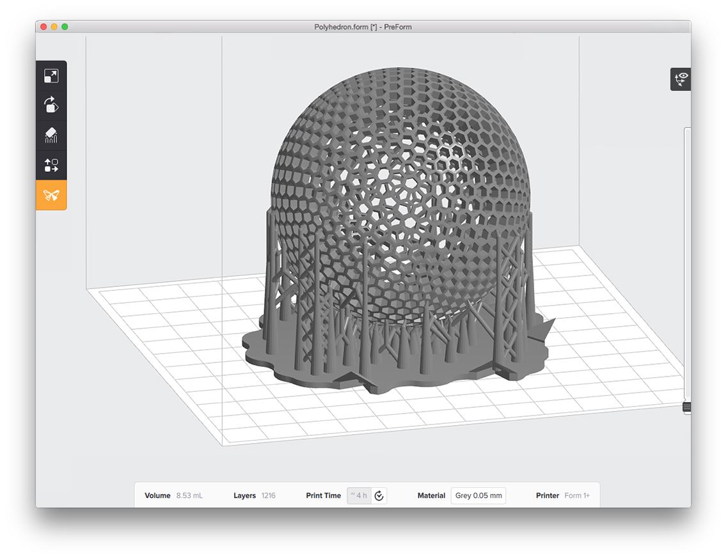Viewport: 728px width, 560px height.
Task: Click the orange butterfly Print button
Action: [51, 195]
